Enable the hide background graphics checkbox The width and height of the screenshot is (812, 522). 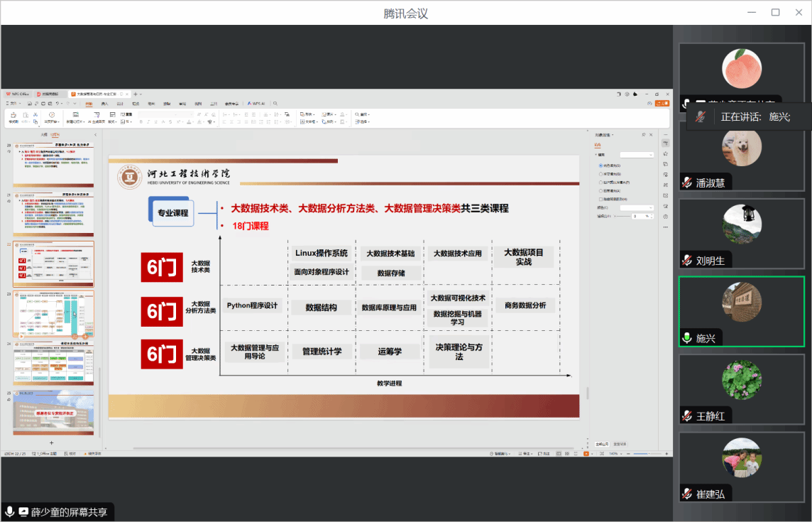[600, 199]
